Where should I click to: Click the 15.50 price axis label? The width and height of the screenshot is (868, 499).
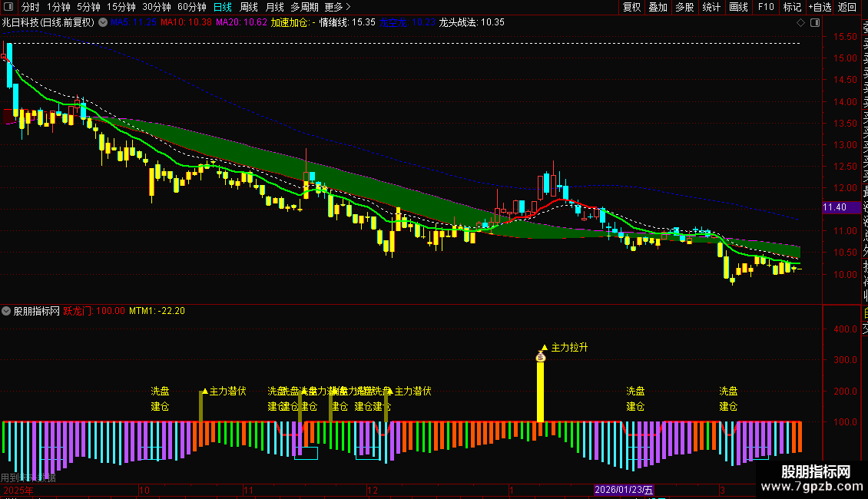click(845, 37)
